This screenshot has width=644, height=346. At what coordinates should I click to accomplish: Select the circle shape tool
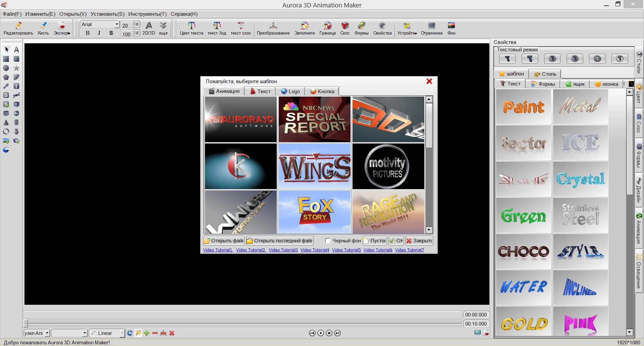coord(6,68)
